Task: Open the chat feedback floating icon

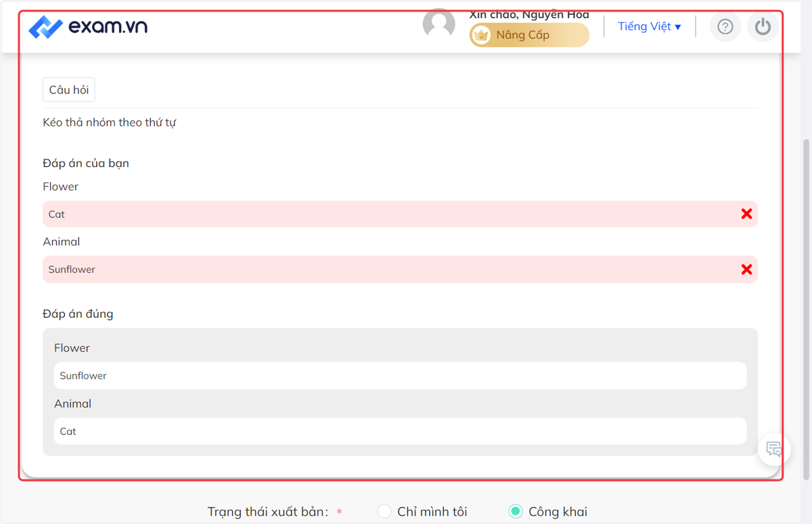Action: pos(774,448)
